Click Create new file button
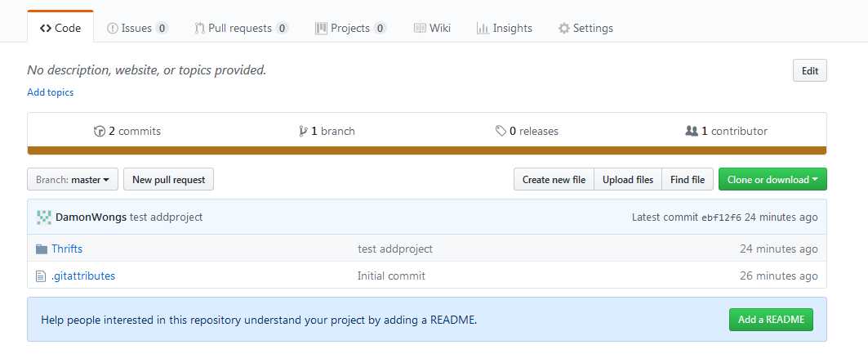Image resolution: width=868 pixels, height=363 pixels. coord(554,180)
